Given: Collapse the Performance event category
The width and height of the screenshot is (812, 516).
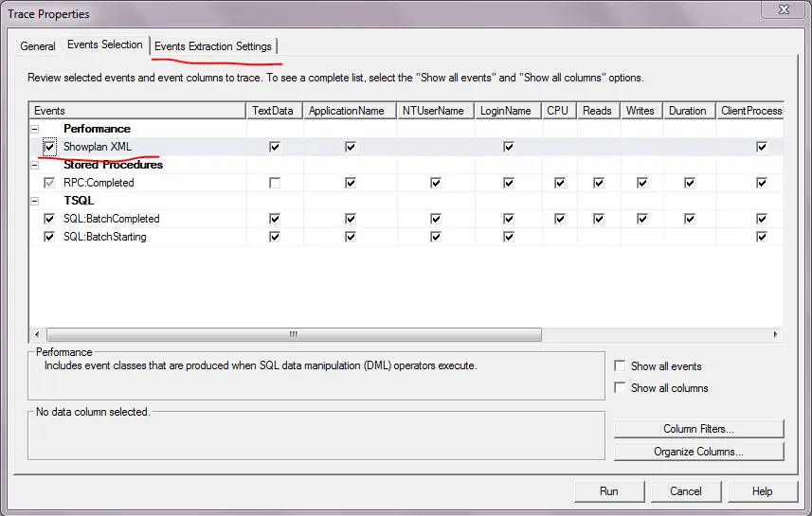Looking at the screenshot, I should pyautogui.click(x=35, y=129).
